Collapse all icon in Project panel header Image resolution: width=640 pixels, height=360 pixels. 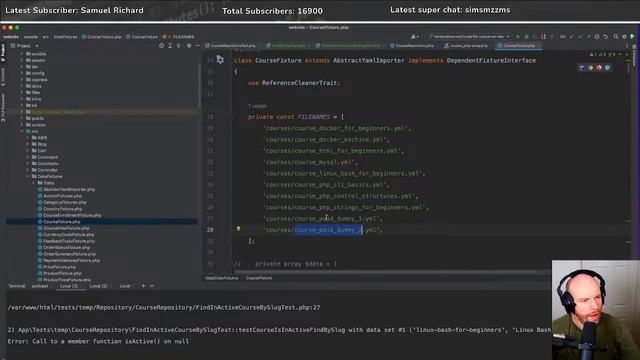point(178,46)
